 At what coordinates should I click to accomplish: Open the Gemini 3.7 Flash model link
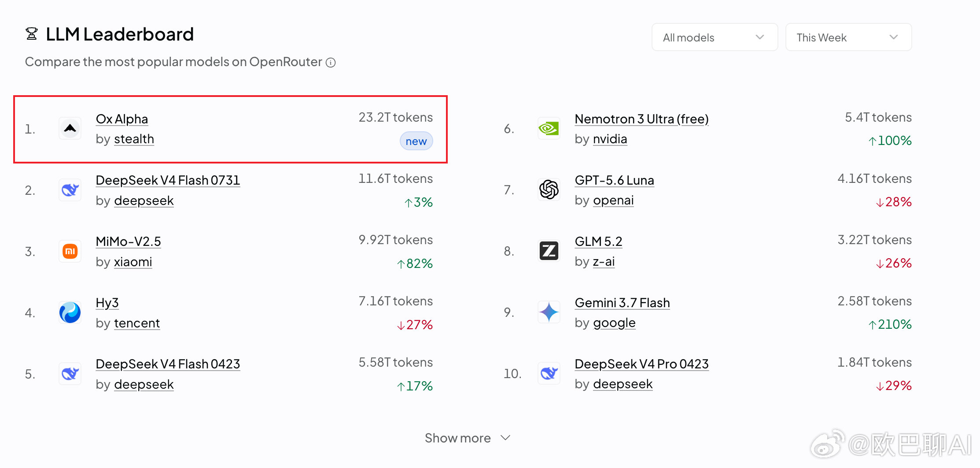623,303
